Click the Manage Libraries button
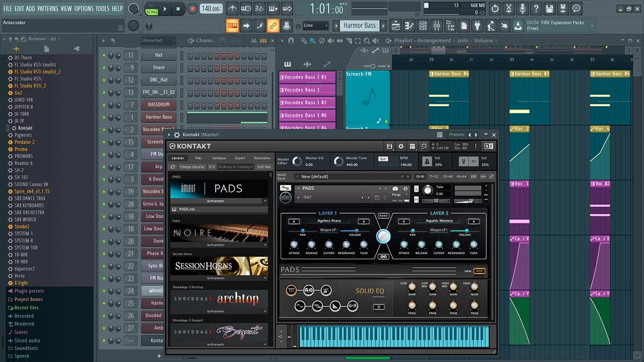644x362 pixels. click(192, 167)
